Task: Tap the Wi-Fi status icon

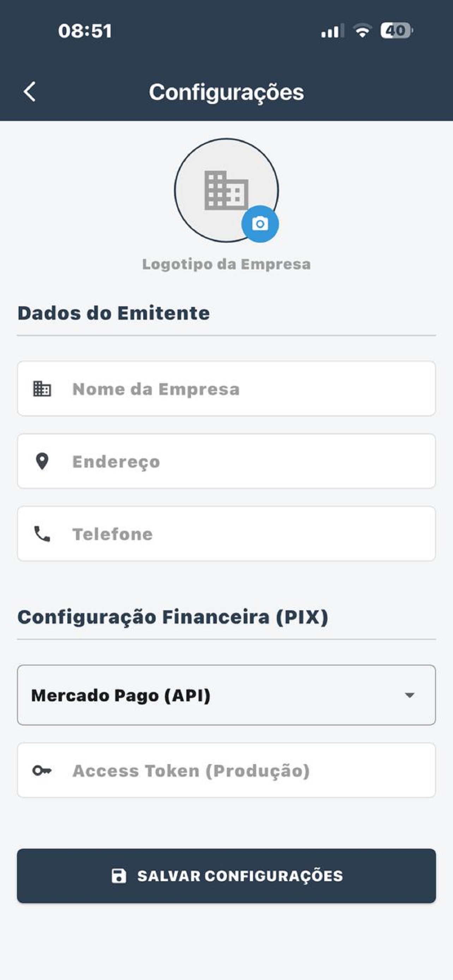Action: point(362,30)
